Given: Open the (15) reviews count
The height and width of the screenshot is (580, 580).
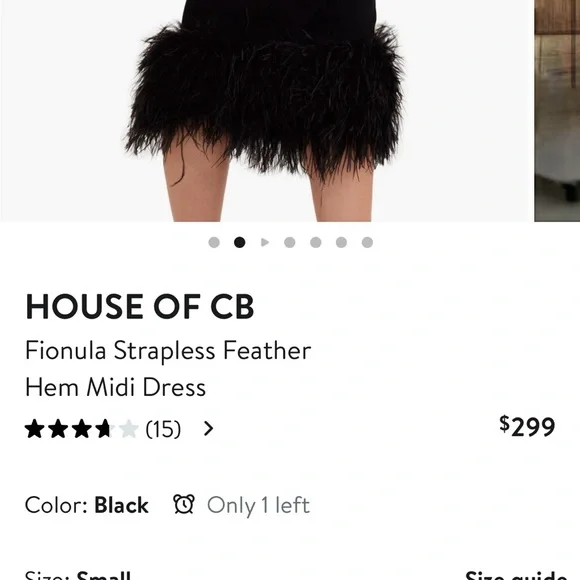Looking at the screenshot, I should (x=163, y=429).
